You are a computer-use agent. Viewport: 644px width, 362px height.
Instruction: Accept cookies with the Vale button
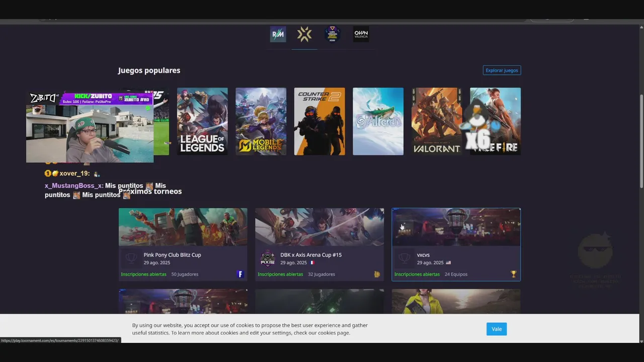[x=497, y=329]
